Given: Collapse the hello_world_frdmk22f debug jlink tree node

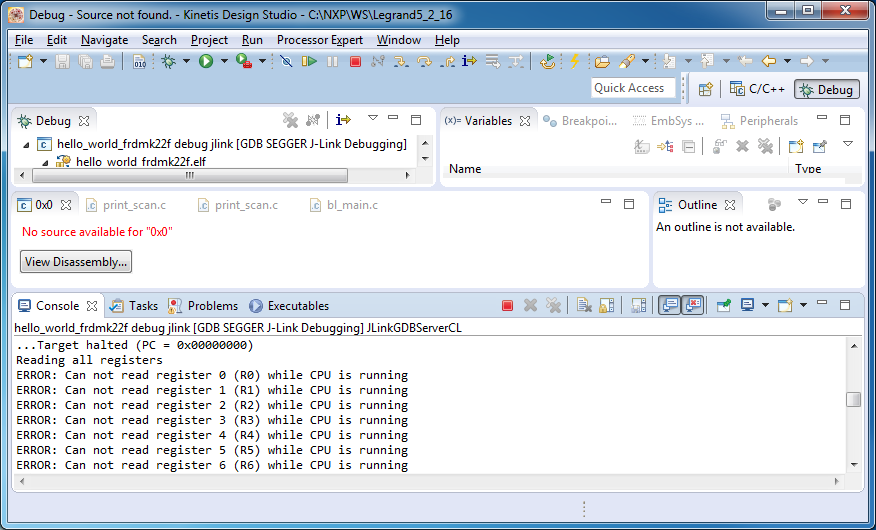Looking at the screenshot, I should click(26, 145).
